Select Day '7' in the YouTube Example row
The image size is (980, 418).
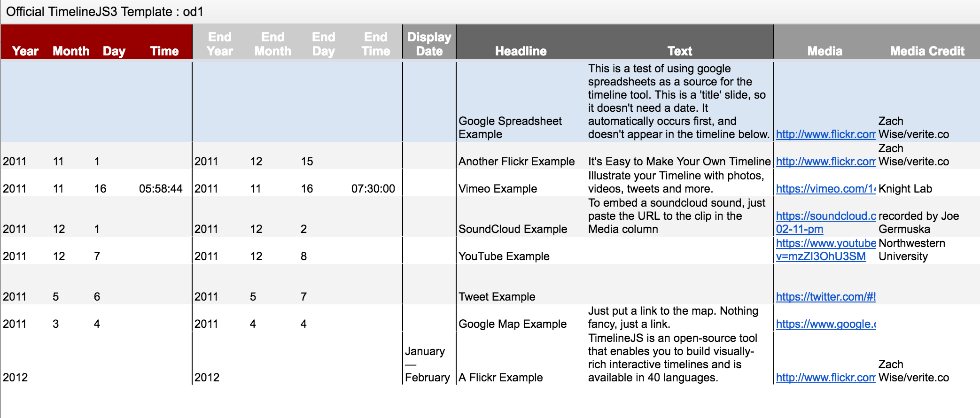97,256
